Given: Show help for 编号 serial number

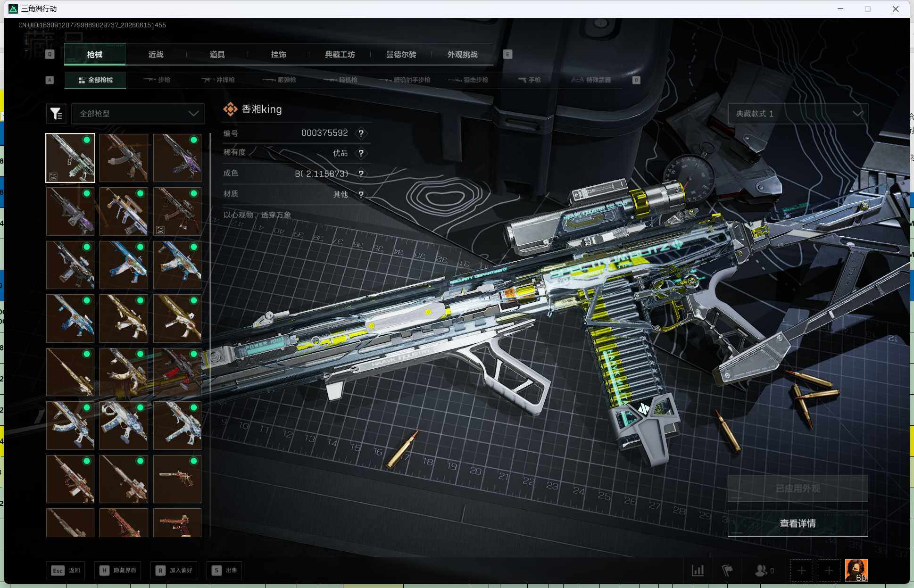Looking at the screenshot, I should pos(361,133).
